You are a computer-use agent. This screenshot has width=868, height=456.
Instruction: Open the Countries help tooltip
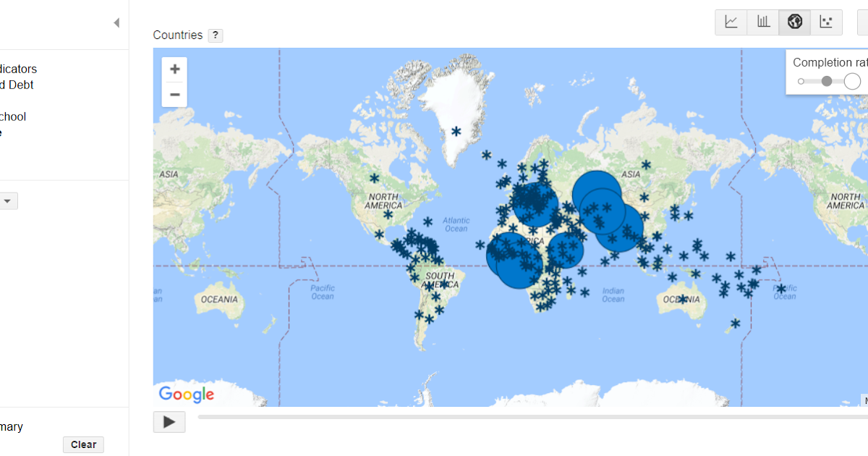tap(215, 35)
